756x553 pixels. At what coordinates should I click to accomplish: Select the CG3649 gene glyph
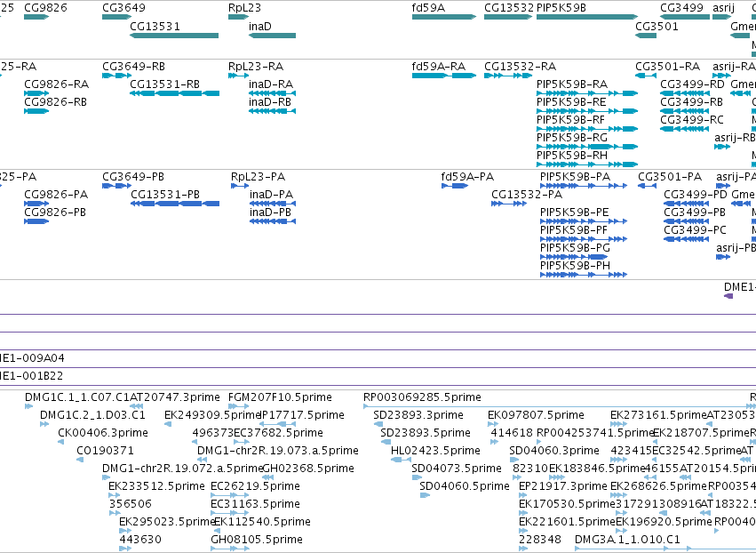pyautogui.click(x=116, y=17)
